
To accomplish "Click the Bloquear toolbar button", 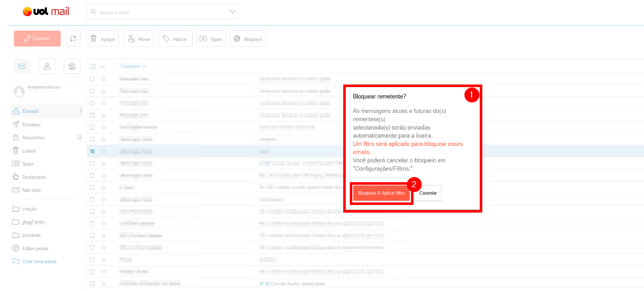I will click(x=248, y=39).
